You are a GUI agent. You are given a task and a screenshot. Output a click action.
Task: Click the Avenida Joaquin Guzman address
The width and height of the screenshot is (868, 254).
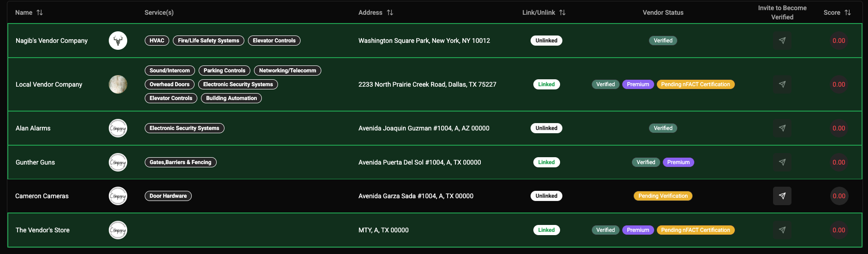tap(424, 128)
